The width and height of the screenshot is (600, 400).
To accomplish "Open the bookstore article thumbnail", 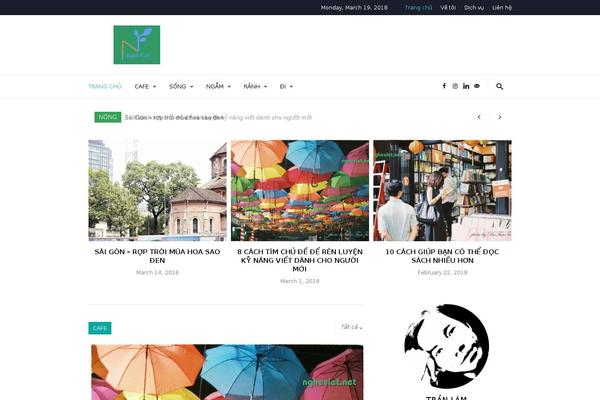I will coord(442,190).
